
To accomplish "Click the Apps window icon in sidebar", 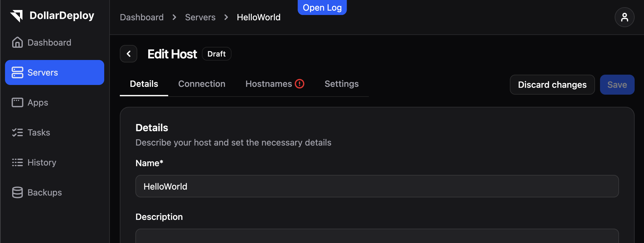I will [x=17, y=102].
